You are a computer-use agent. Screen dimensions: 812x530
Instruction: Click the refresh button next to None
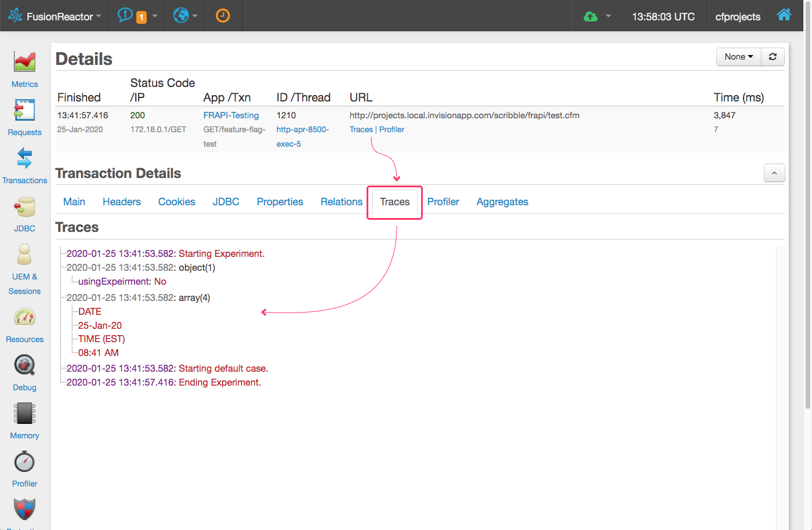pos(773,57)
